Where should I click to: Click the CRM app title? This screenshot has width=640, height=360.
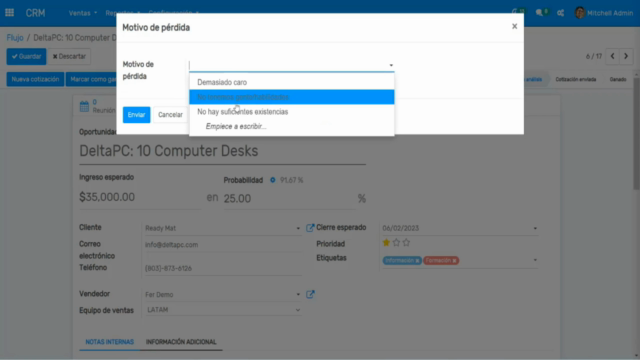(36, 13)
